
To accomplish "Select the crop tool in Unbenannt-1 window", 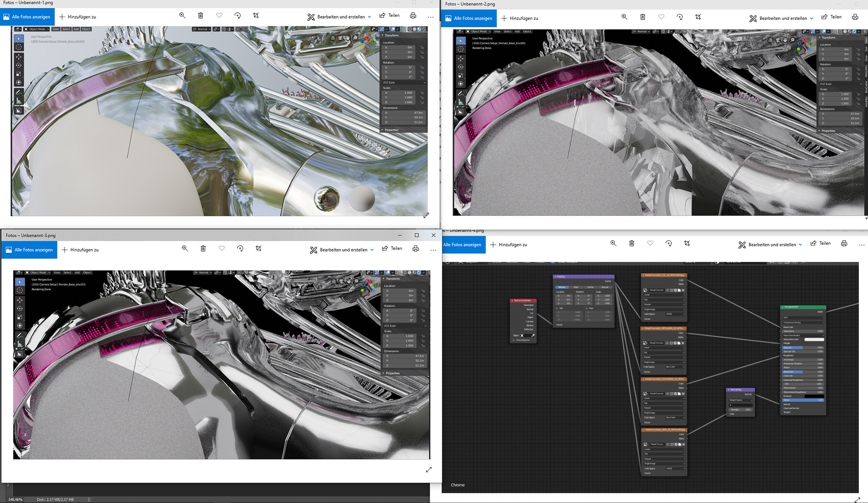I will coord(256,16).
